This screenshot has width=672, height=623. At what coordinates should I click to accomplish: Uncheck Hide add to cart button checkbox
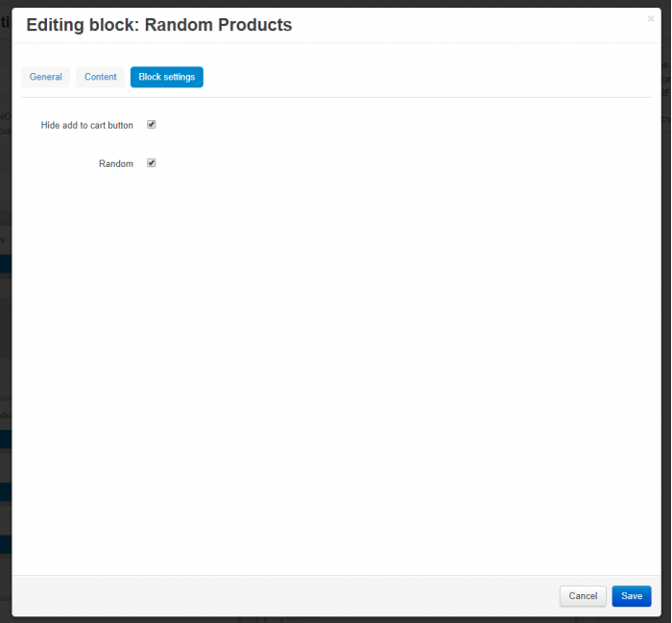coord(152,125)
